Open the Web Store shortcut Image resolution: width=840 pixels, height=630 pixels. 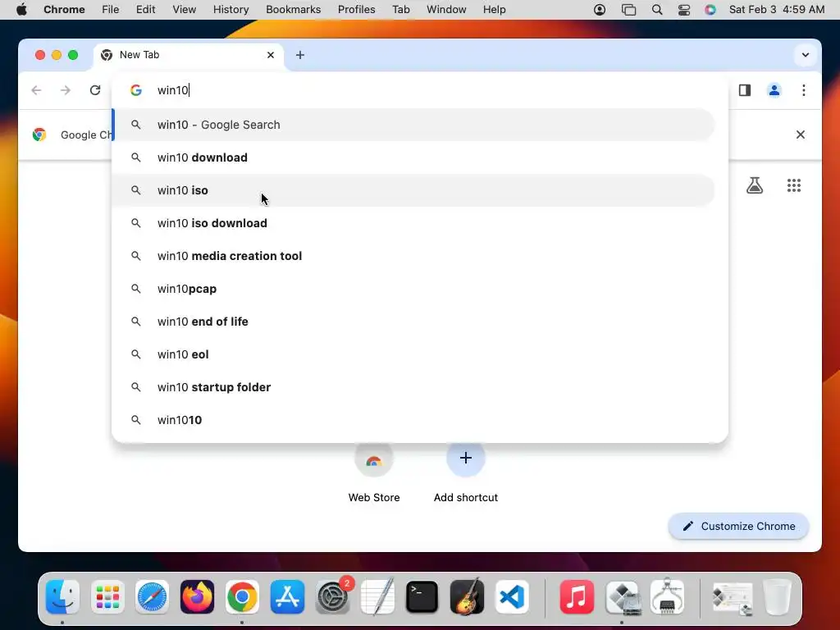click(374, 472)
